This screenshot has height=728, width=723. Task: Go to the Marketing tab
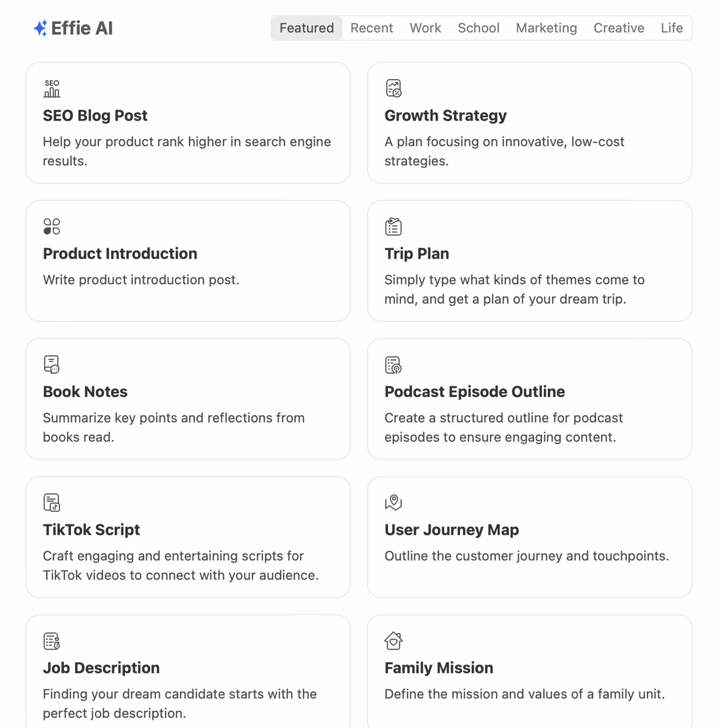click(546, 28)
